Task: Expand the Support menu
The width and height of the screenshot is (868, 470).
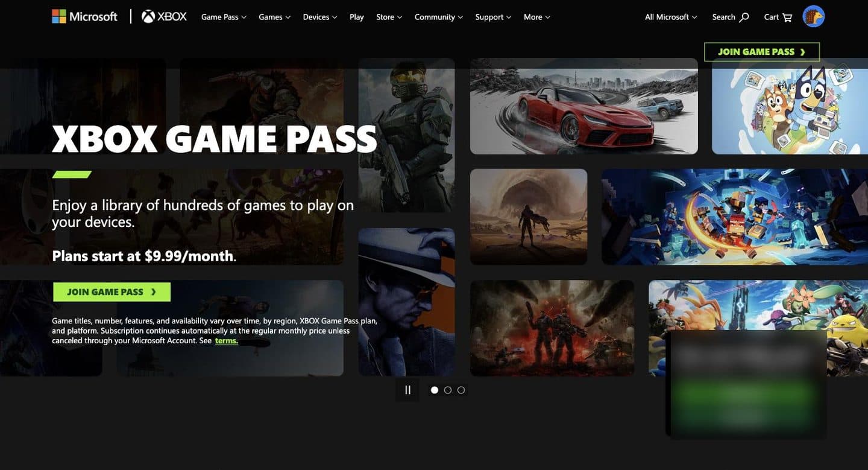Action: pos(493,17)
